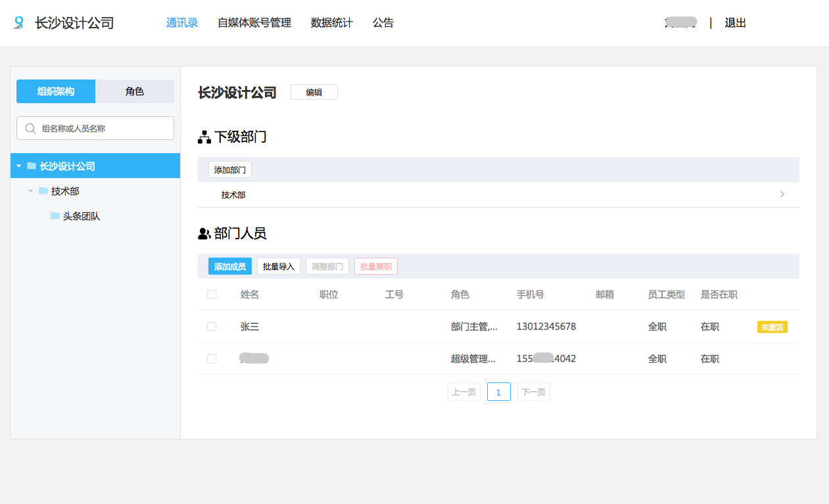The image size is (829, 504).
Task: Collapse the 技术部 tree node
Action: pos(30,191)
